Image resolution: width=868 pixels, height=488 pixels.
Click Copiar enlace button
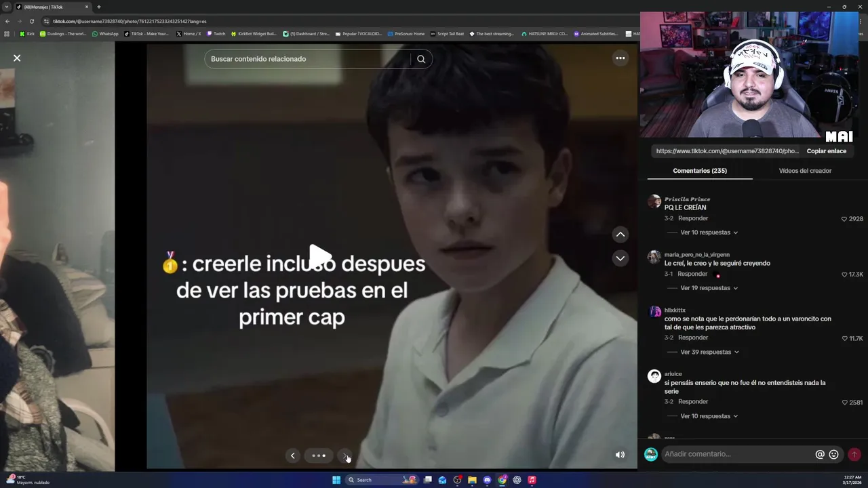click(x=826, y=151)
